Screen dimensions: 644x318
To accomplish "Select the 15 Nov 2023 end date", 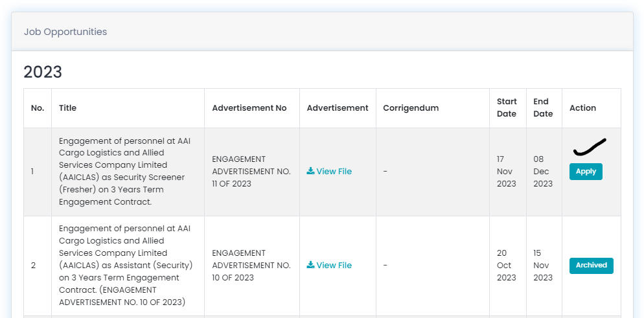I will [543, 266].
